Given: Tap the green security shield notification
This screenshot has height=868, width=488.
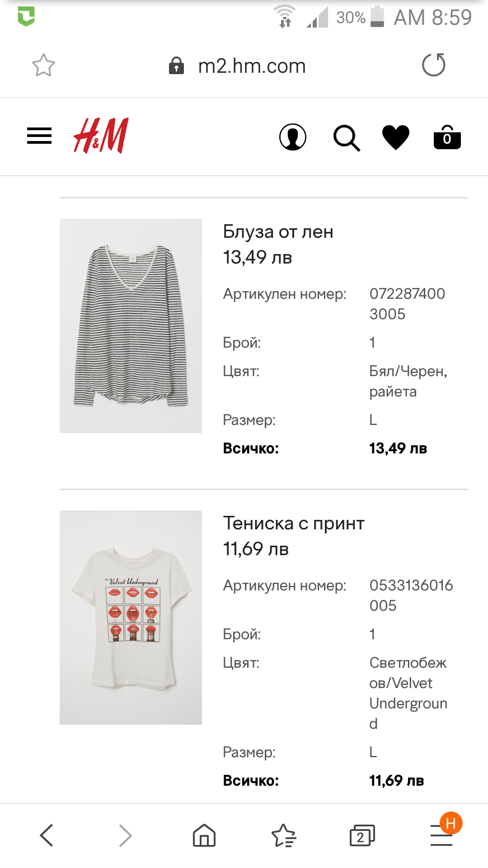Looking at the screenshot, I should click(x=26, y=17).
